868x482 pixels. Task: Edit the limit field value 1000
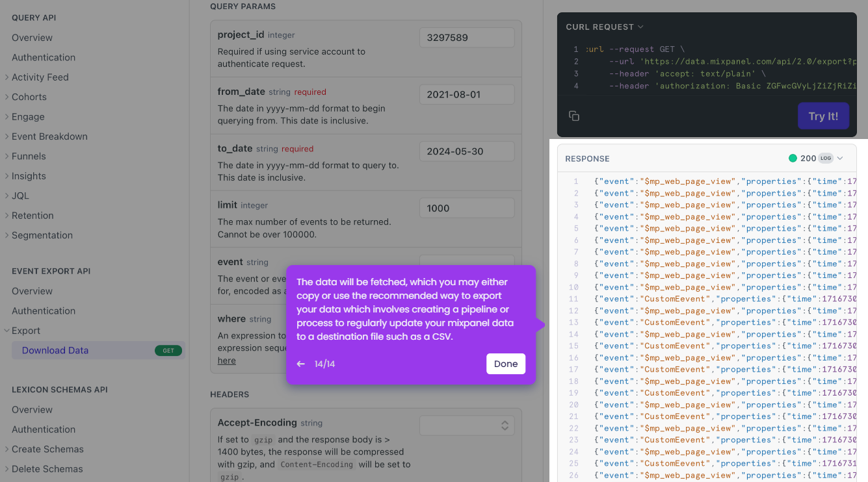pos(467,208)
